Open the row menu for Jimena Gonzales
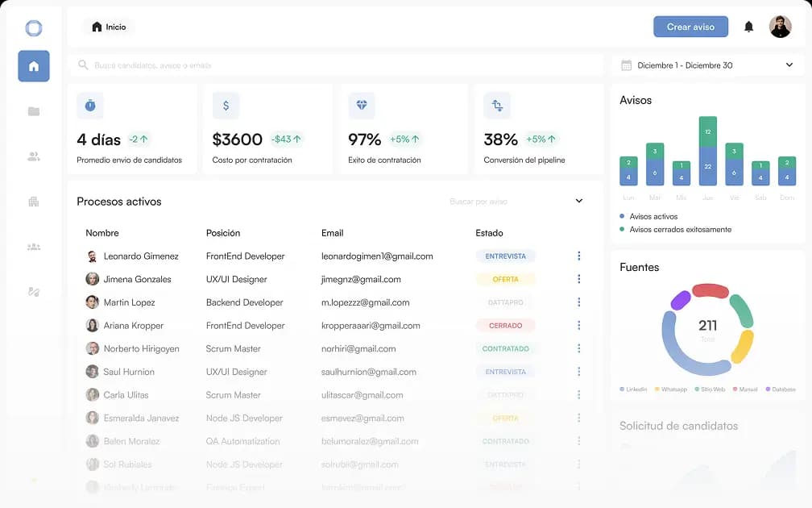This screenshot has height=508, width=812. point(578,279)
